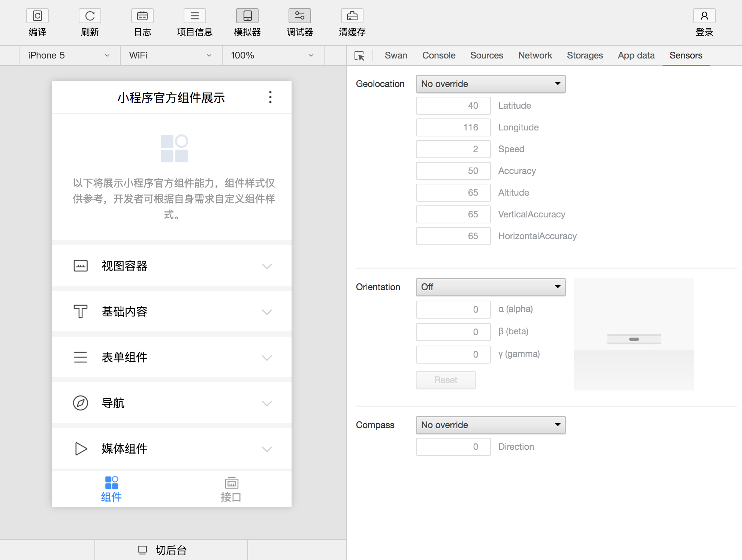Click the Accuracy input field
742x560 pixels.
453,171
